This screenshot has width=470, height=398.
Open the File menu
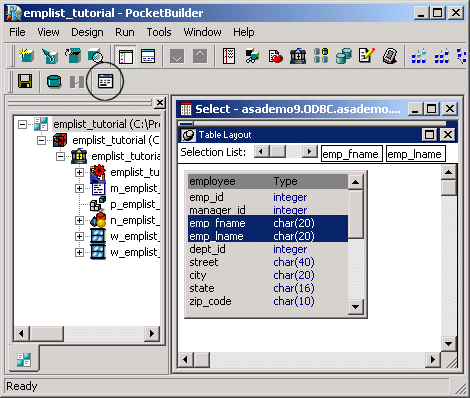17,32
